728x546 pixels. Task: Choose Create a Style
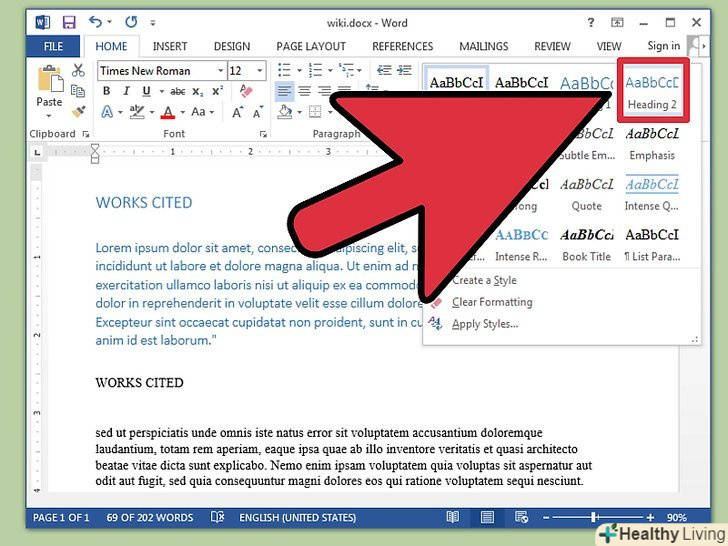pos(484,280)
